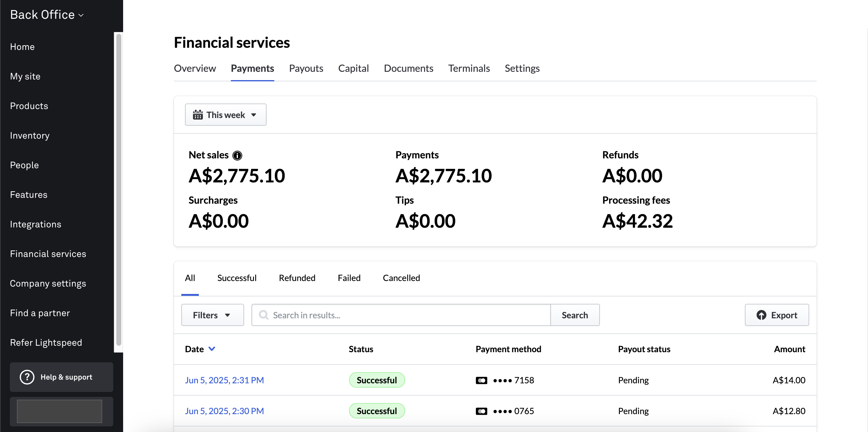Switch to the Terminals tab
This screenshot has height=432, width=868.
469,68
